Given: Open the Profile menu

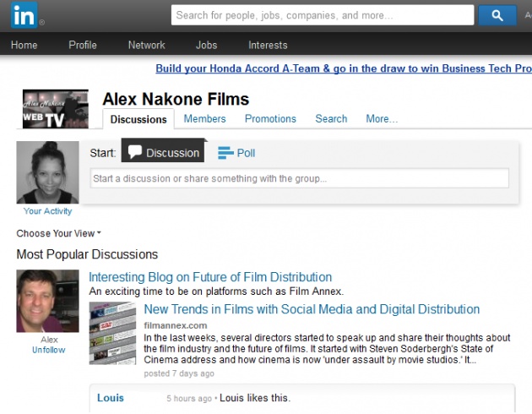Looking at the screenshot, I should [x=83, y=45].
